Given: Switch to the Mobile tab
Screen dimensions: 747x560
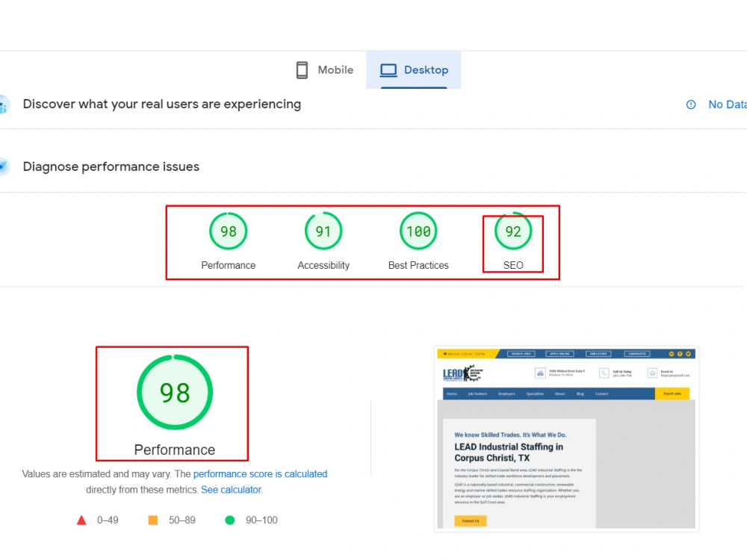Looking at the screenshot, I should click(x=325, y=70).
